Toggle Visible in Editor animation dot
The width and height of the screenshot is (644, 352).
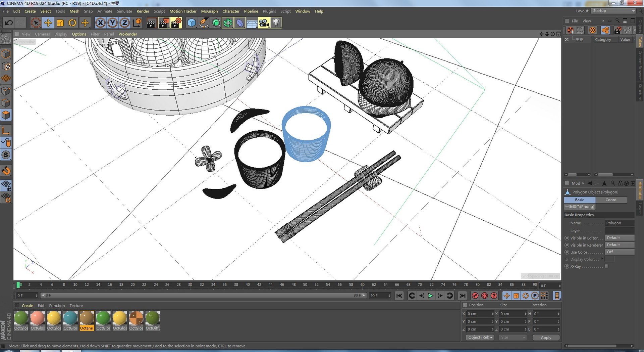pos(567,238)
